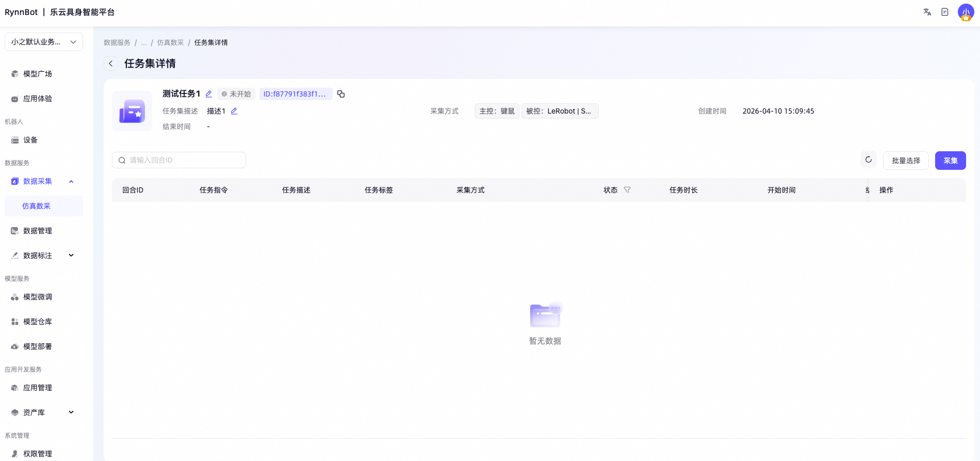Go to 设备 page
This screenshot has height=461, width=980.
pyautogui.click(x=44, y=140)
